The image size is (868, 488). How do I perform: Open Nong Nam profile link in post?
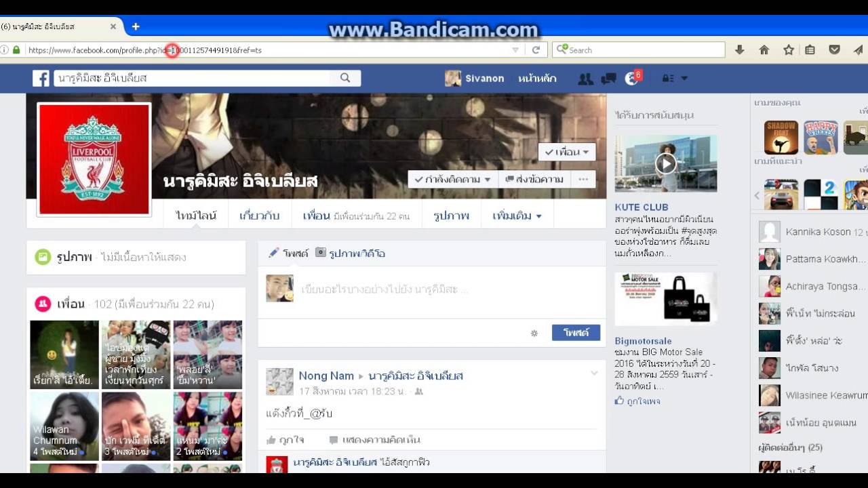pyautogui.click(x=326, y=375)
